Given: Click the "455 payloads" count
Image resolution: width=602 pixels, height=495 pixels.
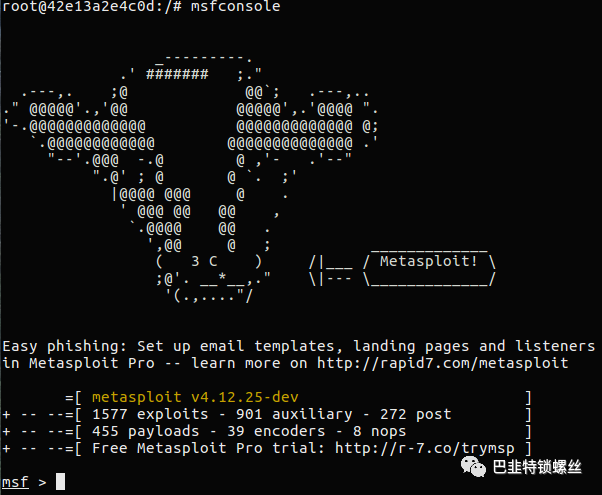Looking at the screenshot, I should pyautogui.click(x=146, y=431).
